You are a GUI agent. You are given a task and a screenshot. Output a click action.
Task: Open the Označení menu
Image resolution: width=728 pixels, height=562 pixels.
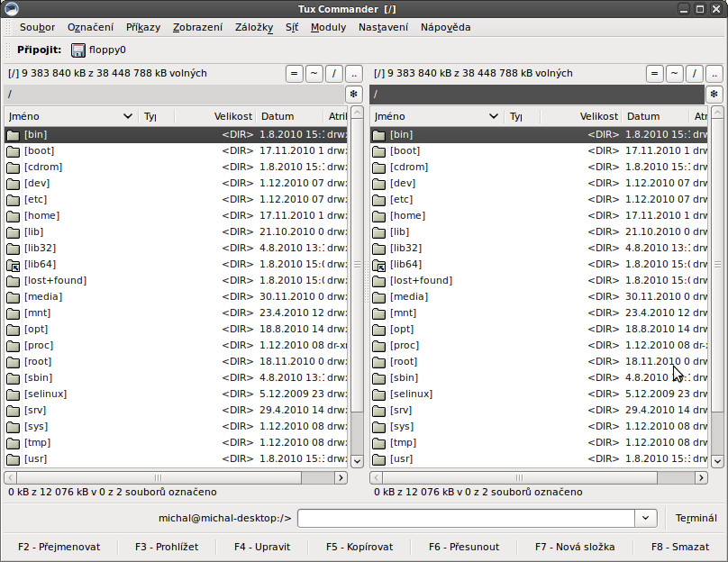coord(90,27)
